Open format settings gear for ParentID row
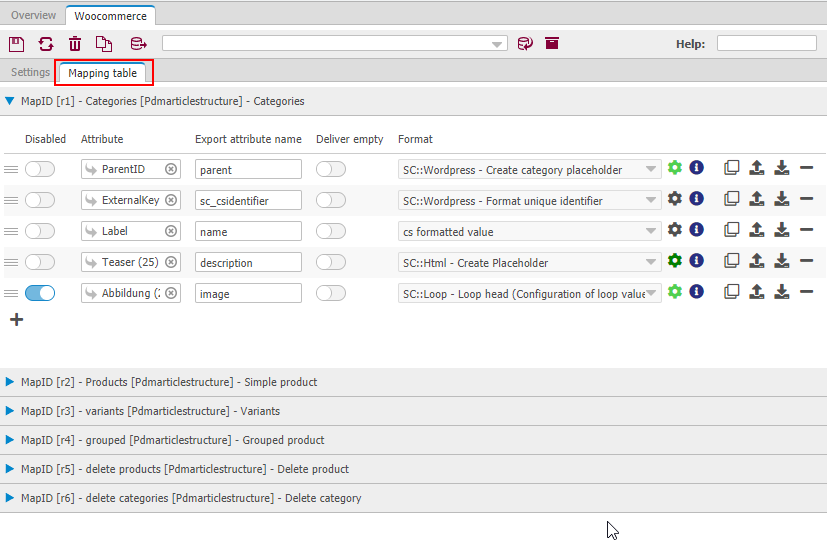827x547 pixels. click(x=675, y=169)
